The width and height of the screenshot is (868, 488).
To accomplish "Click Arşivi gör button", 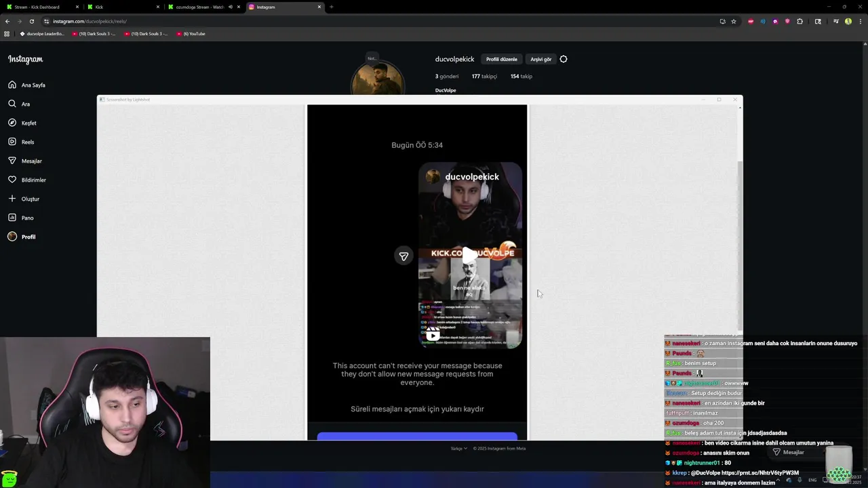I will 540,59.
